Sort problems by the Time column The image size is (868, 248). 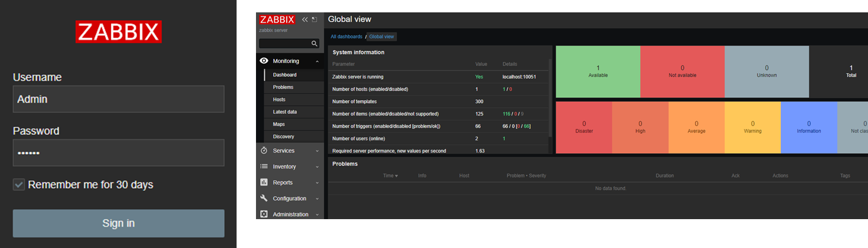tap(390, 176)
